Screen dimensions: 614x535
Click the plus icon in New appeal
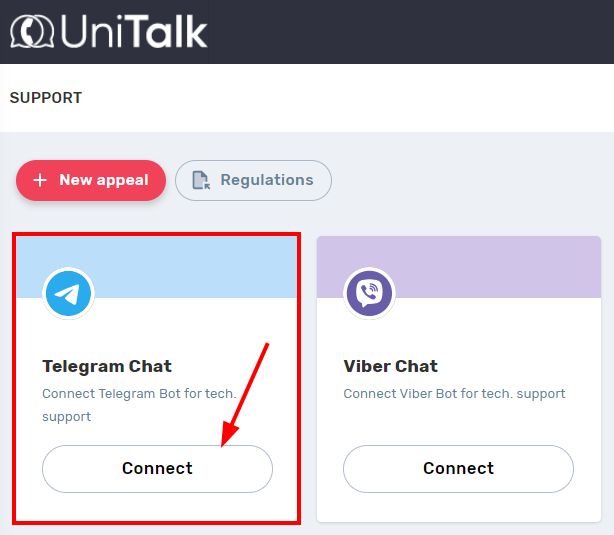pyautogui.click(x=40, y=180)
